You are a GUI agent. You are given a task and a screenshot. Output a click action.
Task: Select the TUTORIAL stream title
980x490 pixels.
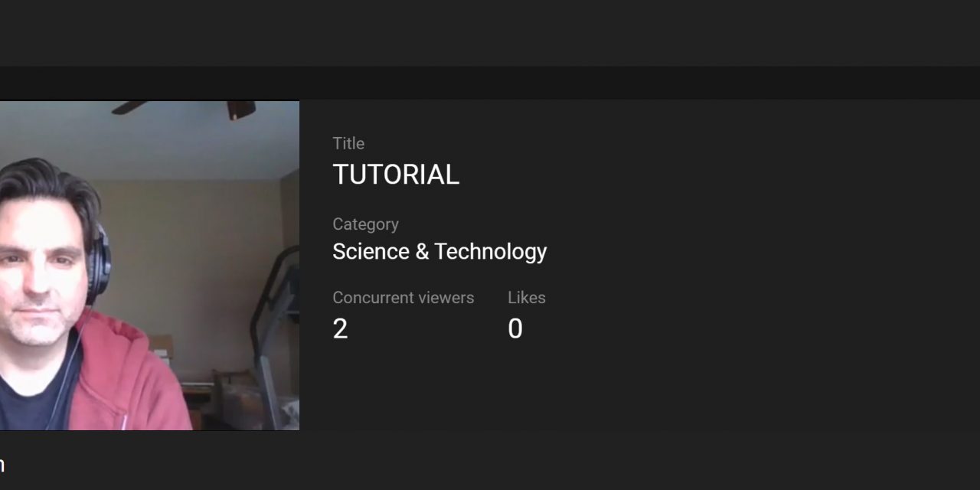point(396,175)
